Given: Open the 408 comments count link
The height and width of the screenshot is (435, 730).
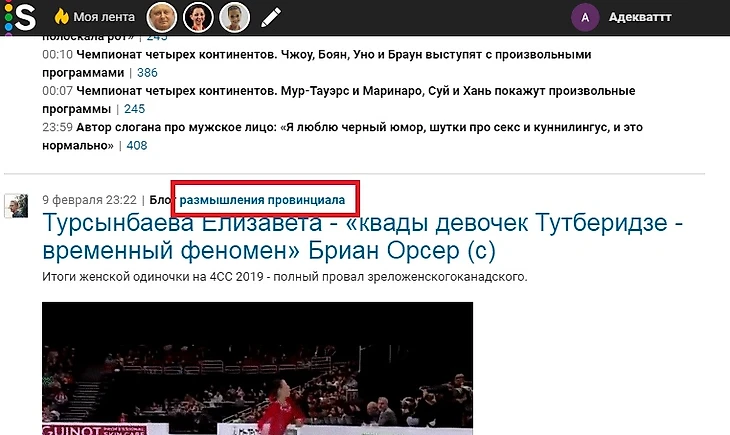Looking at the screenshot, I should click(137, 145).
